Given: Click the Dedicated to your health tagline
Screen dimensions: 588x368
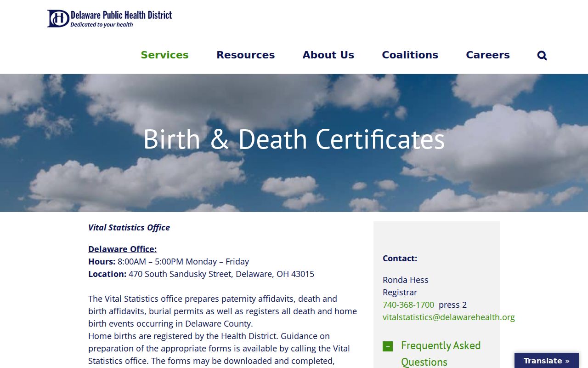Looking at the screenshot, I should 102,25.
